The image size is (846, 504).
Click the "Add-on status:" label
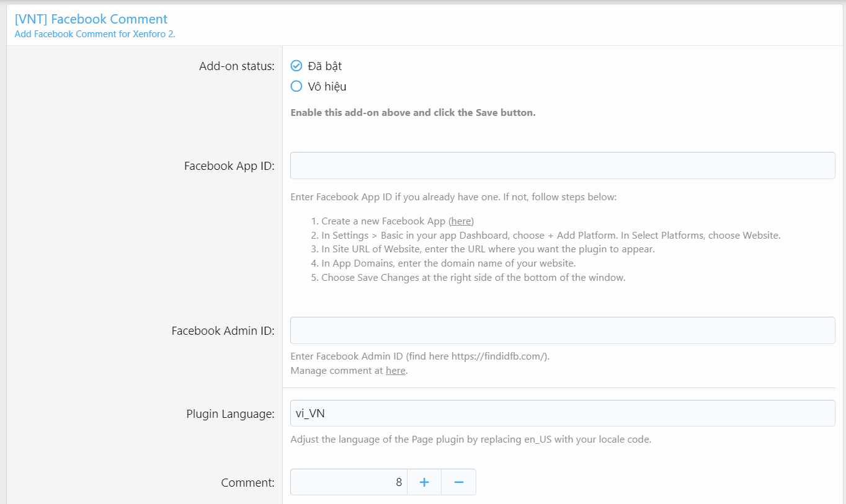pos(236,66)
